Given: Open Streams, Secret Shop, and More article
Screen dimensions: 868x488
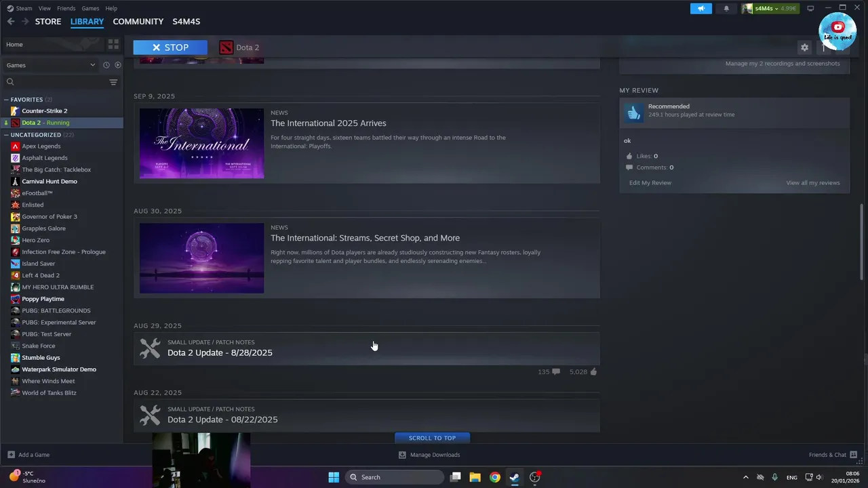Looking at the screenshot, I should pos(365,238).
